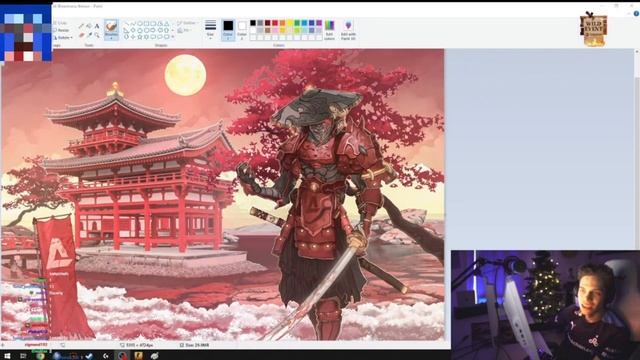This screenshot has width=640, height=360.
Task: Pick the black color swatch
Action: coord(253,23)
